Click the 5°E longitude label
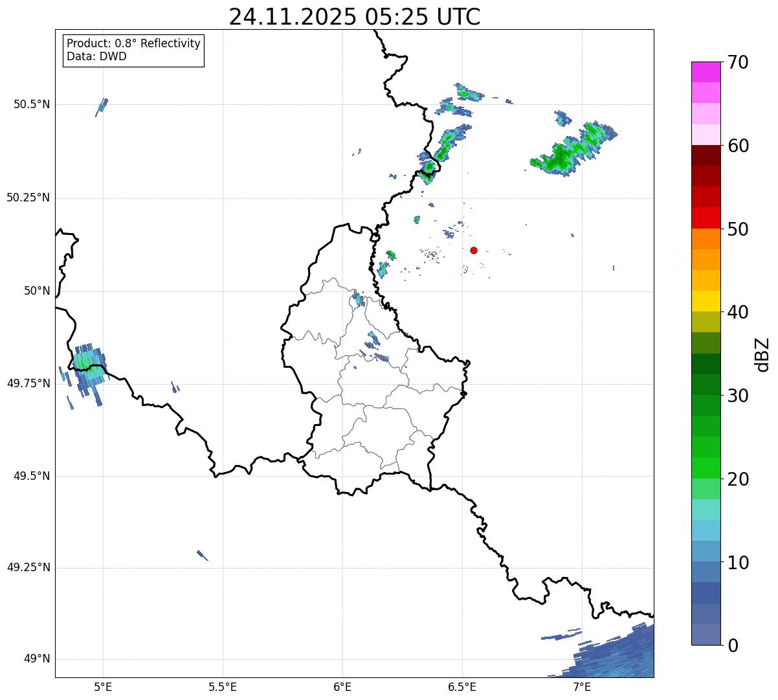The image size is (778, 700). click(103, 686)
